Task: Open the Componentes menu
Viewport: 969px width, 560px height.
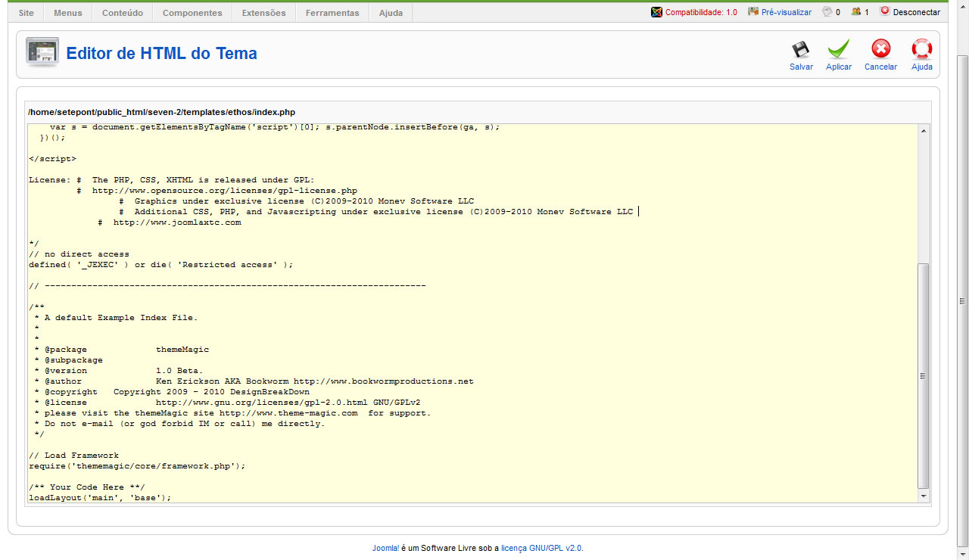Action: [192, 13]
